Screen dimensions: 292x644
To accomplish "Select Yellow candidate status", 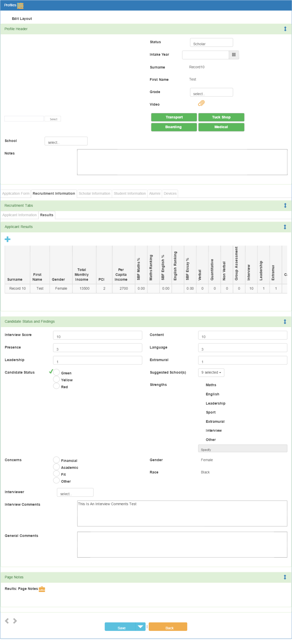I will (56, 379).
